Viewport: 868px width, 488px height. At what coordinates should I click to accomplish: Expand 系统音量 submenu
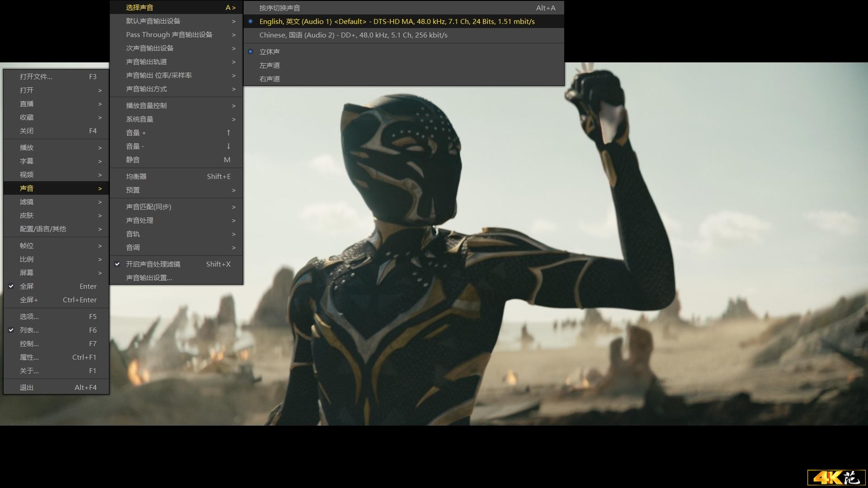176,119
